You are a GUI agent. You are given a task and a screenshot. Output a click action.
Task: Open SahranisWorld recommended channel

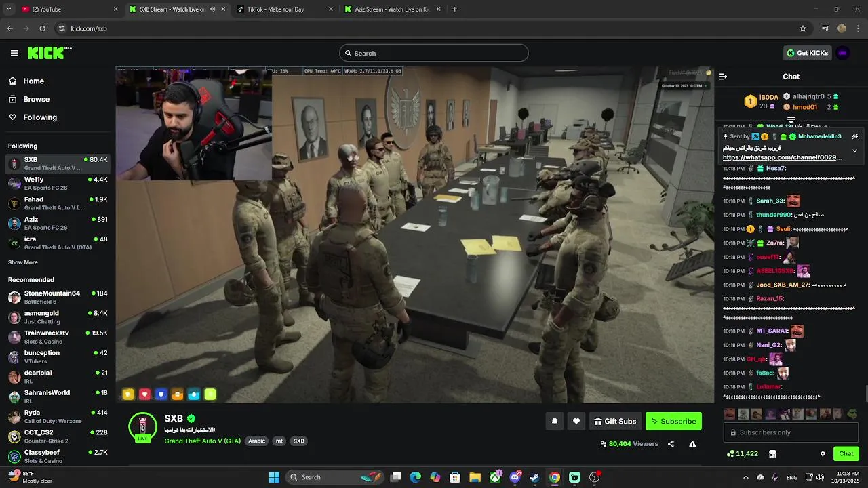[x=58, y=396]
